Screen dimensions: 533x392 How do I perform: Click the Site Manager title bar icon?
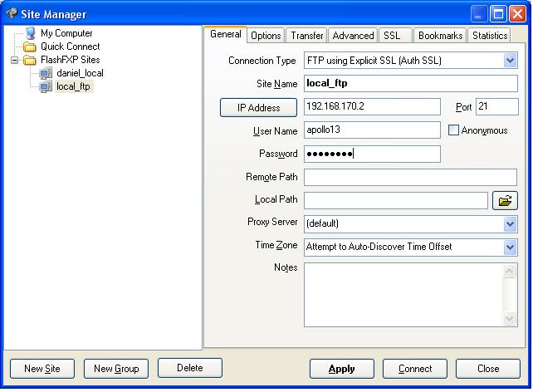(x=12, y=13)
